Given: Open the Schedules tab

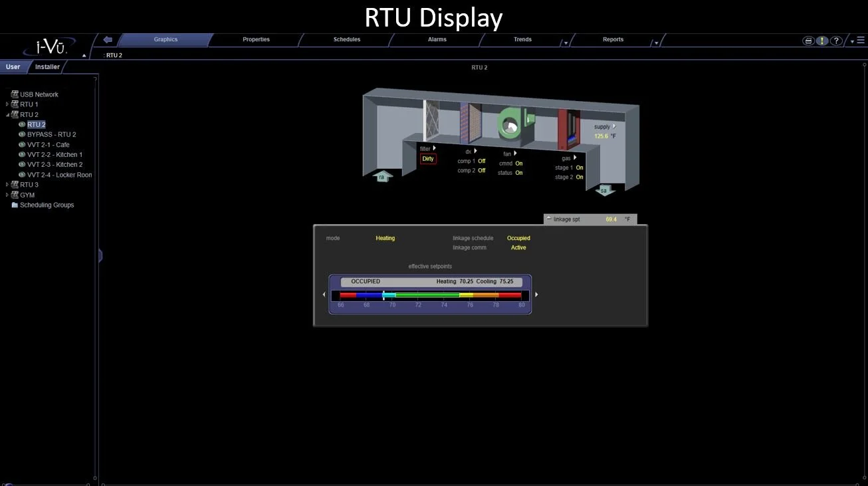Looking at the screenshot, I should pos(347,39).
